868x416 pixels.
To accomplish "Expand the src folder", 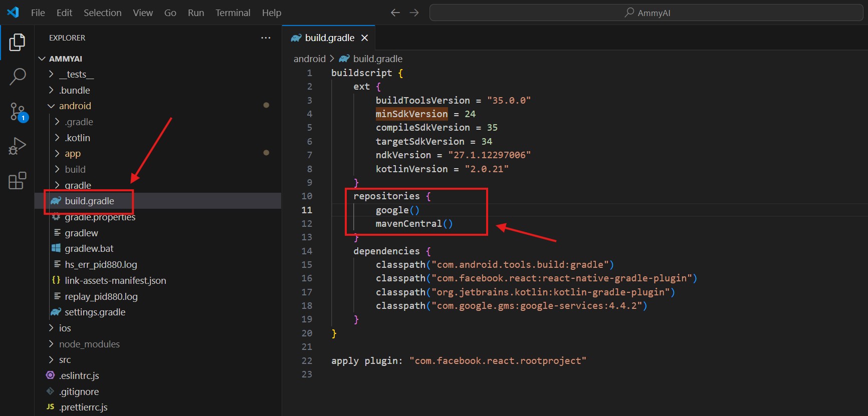I will (65, 360).
